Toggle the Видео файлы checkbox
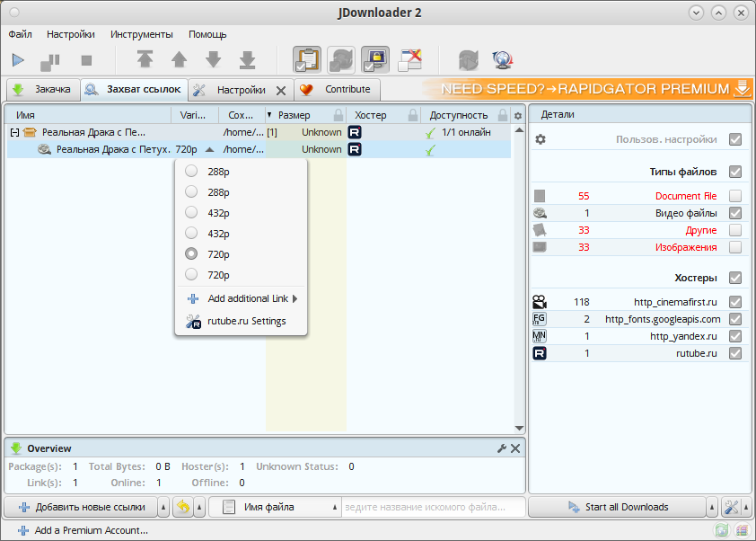This screenshot has width=756, height=541. point(735,213)
